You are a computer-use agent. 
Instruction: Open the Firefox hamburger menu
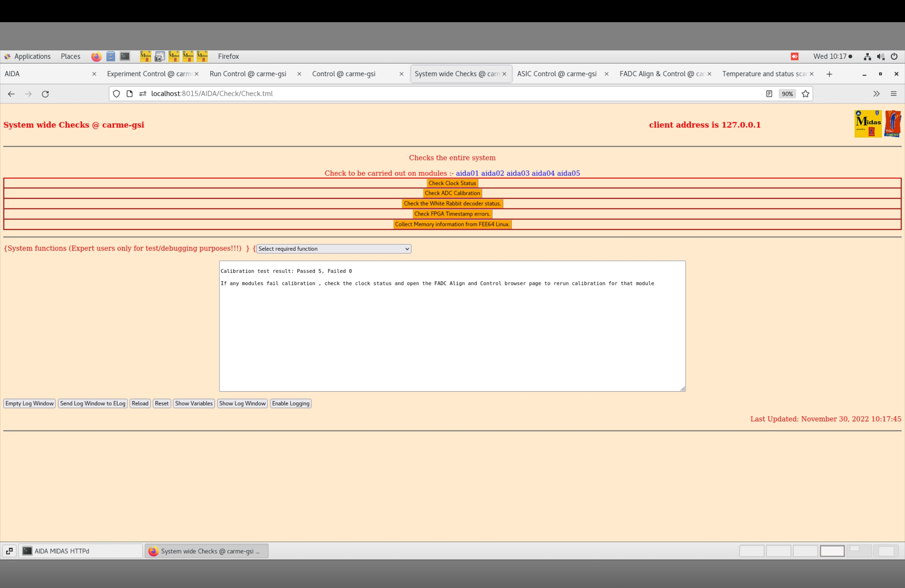pyautogui.click(x=894, y=94)
